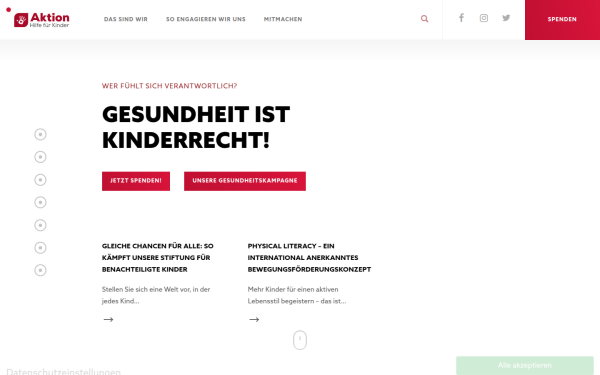
Task: Visit the Facebook page icon
Action: pyautogui.click(x=461, y=18)
